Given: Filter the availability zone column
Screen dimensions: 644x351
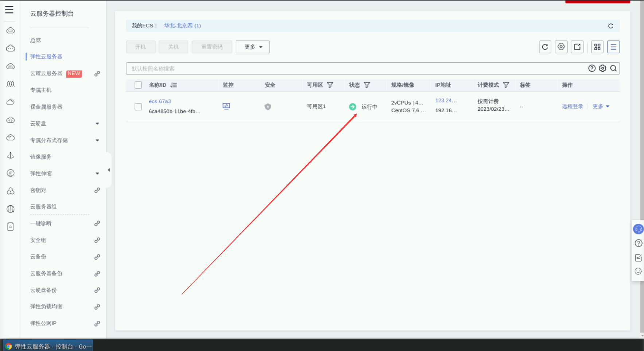Looking at the screenshot, I should point(330,85).
